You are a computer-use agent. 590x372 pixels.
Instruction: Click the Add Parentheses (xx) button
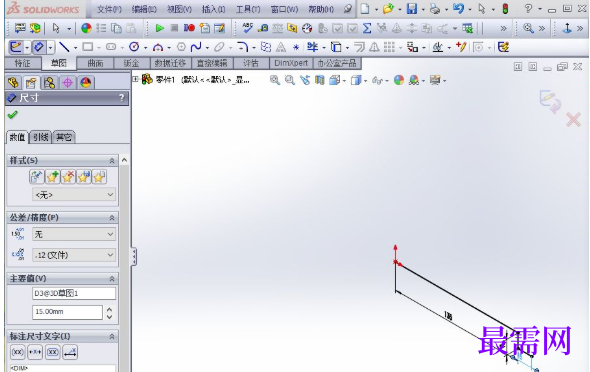click(x=17, y=352)
